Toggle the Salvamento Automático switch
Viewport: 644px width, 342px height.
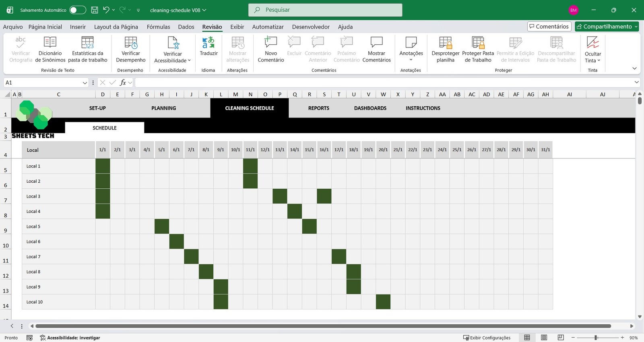click(77, 10)
